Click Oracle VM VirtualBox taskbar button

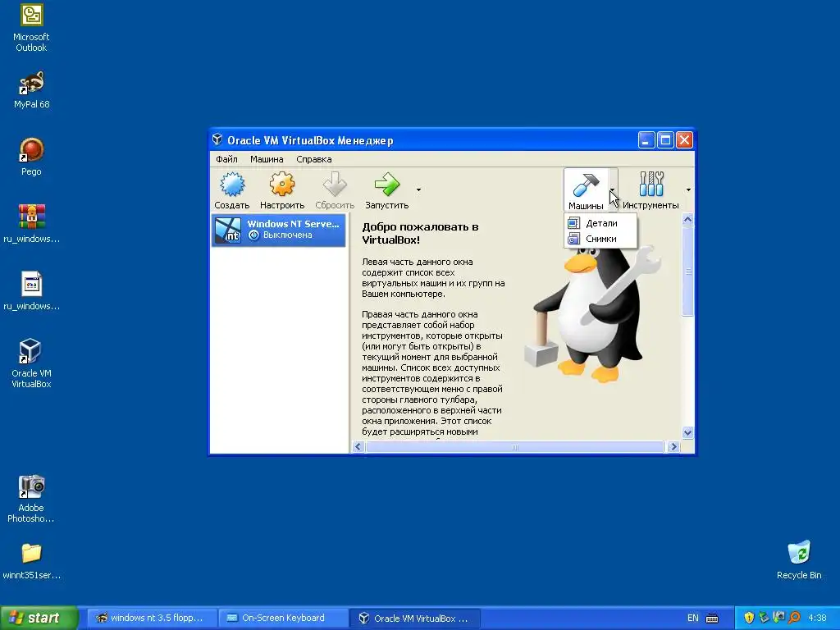pyautogui.click(x=414, y=618)
